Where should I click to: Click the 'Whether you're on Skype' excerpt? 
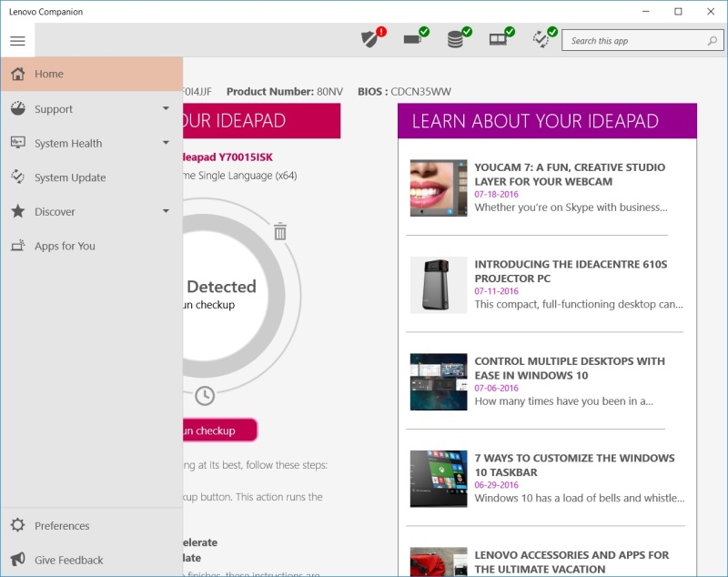point(571,208)
